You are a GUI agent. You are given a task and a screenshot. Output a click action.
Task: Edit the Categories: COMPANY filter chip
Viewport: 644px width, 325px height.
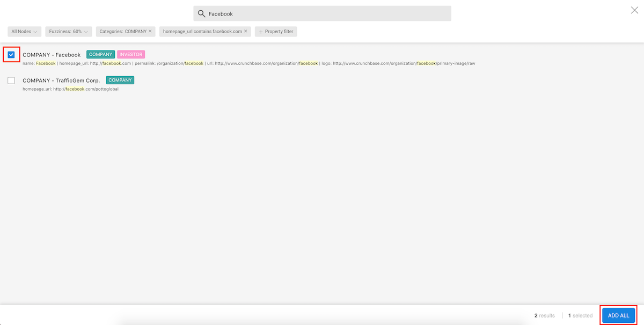pos(123,32)
